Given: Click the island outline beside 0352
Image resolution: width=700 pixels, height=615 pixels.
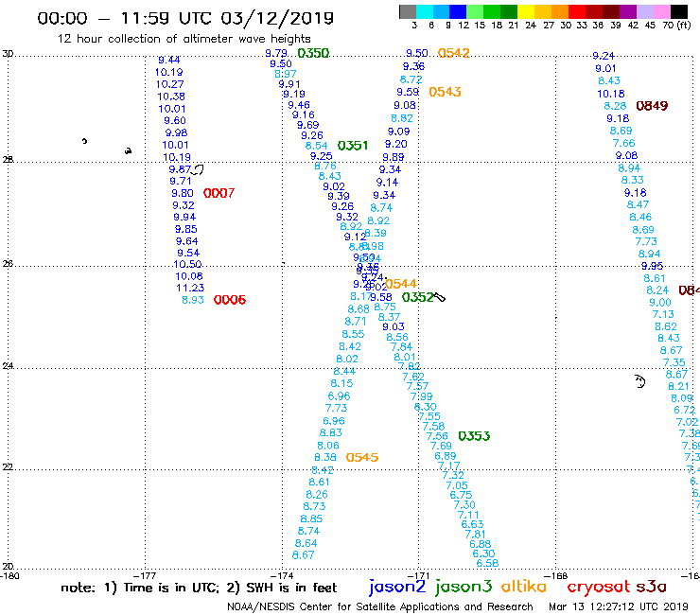Looking at the screenshot, I should (440, 297).
